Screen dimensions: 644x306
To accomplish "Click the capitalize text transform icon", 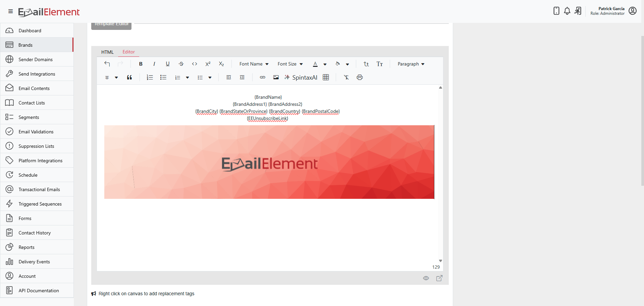I will tap(380, 64).
